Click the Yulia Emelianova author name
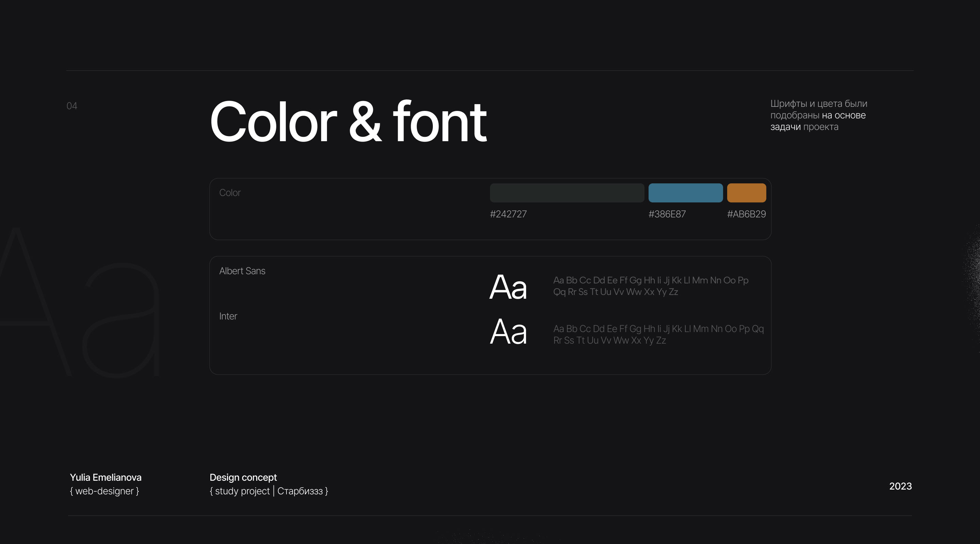 [106, 477]
